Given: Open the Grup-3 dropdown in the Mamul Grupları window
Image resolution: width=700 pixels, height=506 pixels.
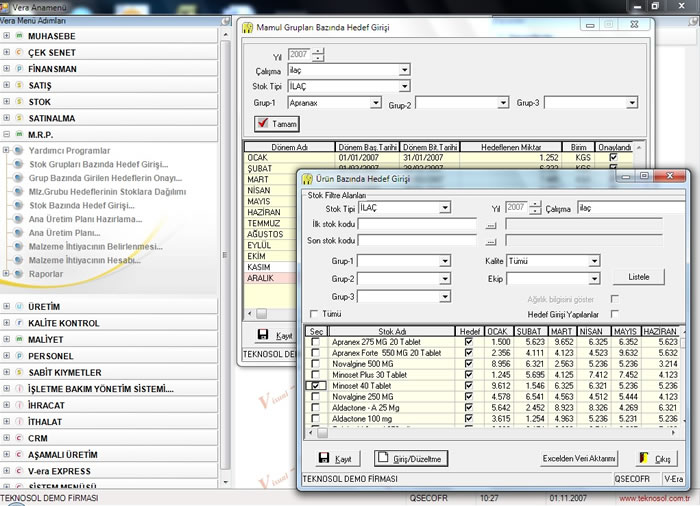Looking at the screenshot, I should point(632,103).
